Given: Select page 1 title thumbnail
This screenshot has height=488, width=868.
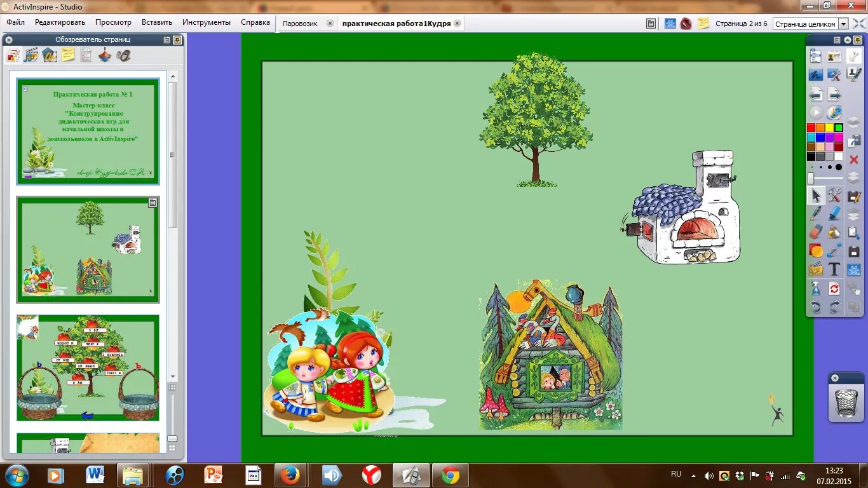Looking at the screenshot, I should (x=88, y=132).
